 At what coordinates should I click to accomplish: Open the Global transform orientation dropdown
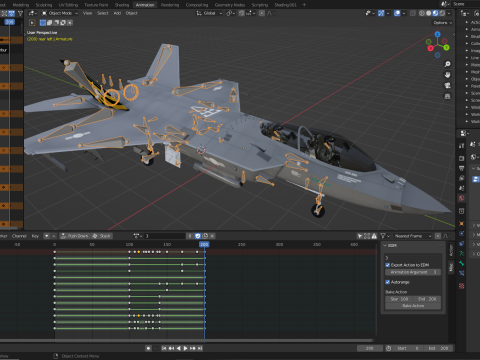(x=209, y=13)
